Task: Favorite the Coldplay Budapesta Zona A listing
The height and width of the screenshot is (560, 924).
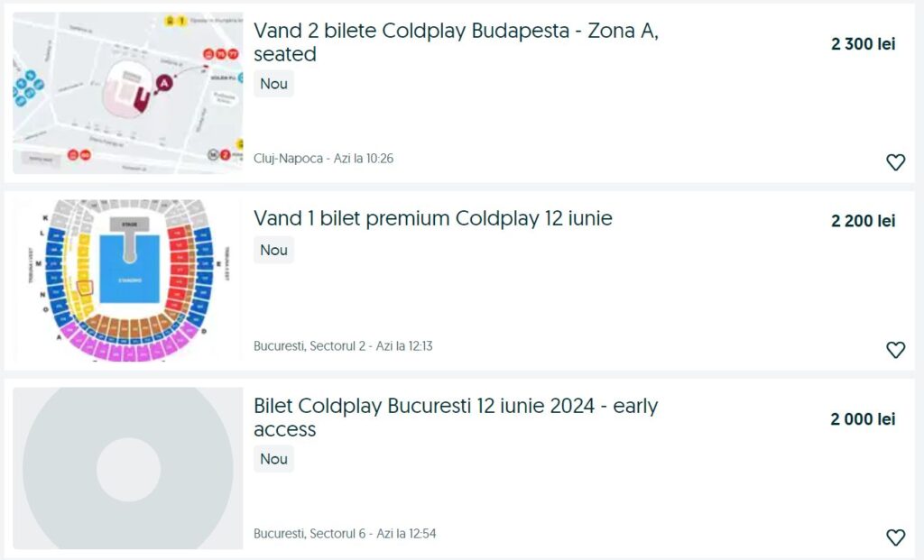Action: tap(895, 162)
